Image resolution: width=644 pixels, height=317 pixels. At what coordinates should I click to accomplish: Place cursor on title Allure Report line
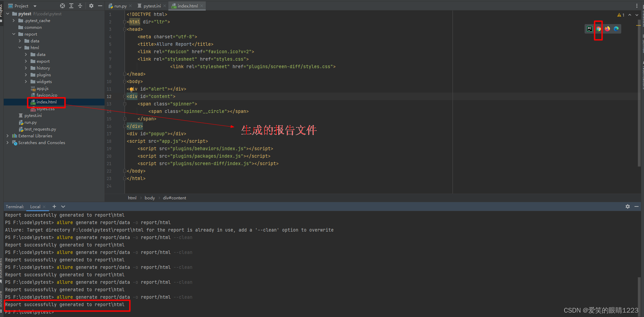click(x=176, y=44)
